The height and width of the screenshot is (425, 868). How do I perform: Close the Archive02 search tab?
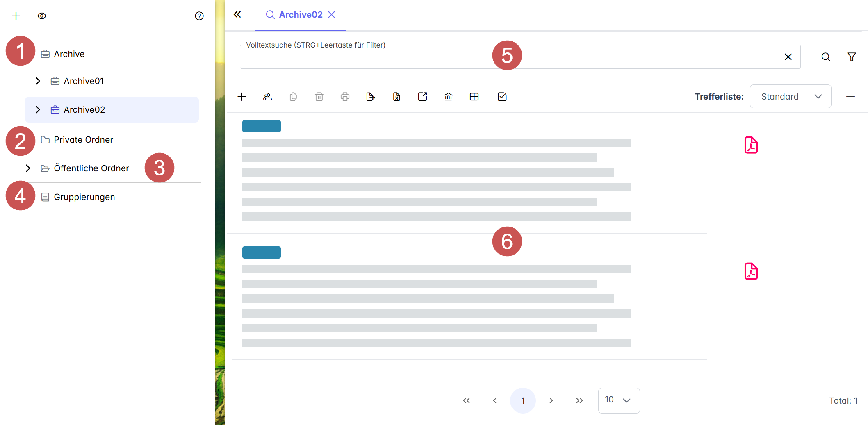click(x=332, y=14)
